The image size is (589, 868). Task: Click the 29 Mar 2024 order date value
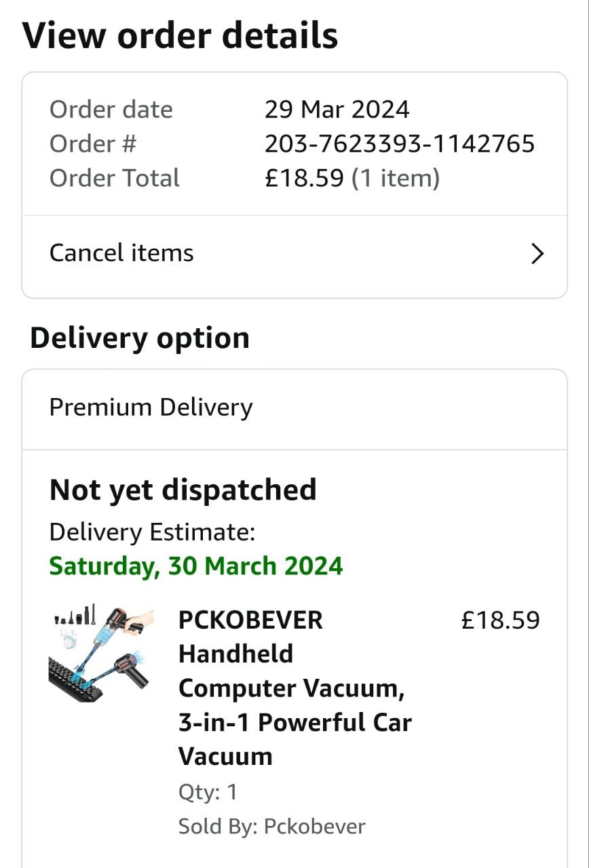(x=337, y=109)
